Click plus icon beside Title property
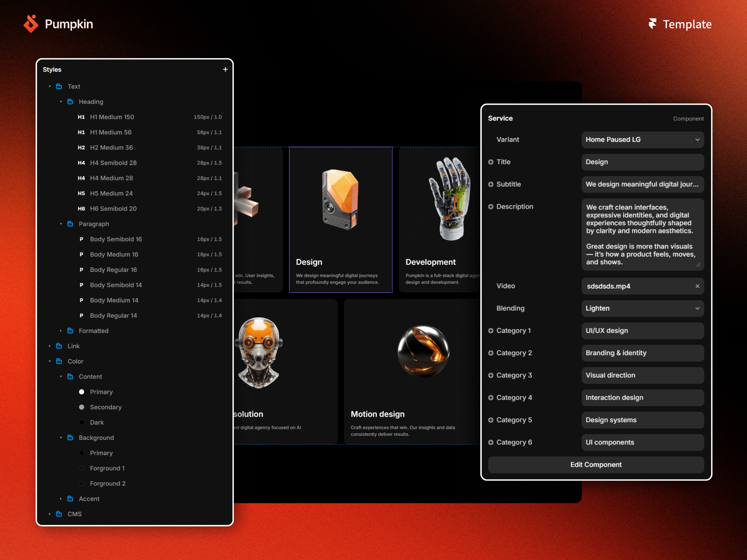 [491, 162]
